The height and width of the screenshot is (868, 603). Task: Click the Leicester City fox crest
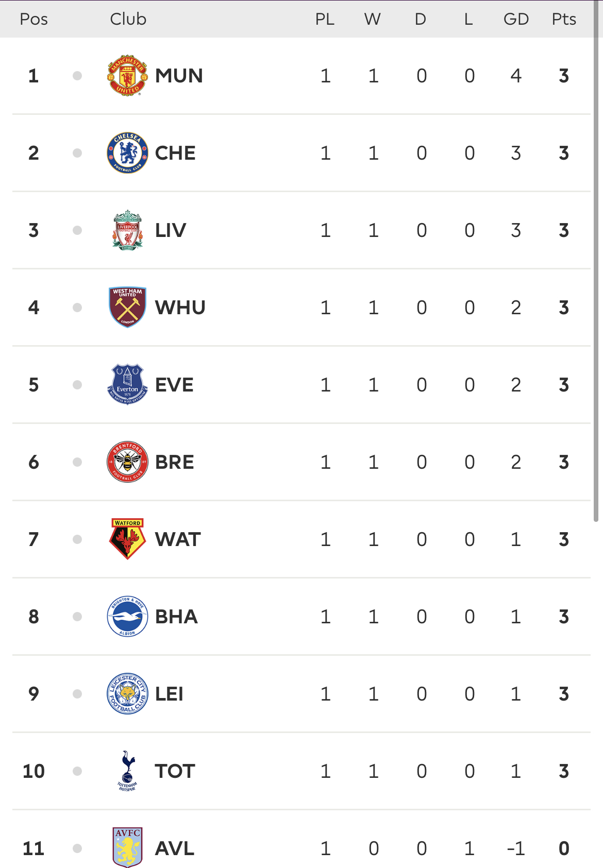pos(127,694)
